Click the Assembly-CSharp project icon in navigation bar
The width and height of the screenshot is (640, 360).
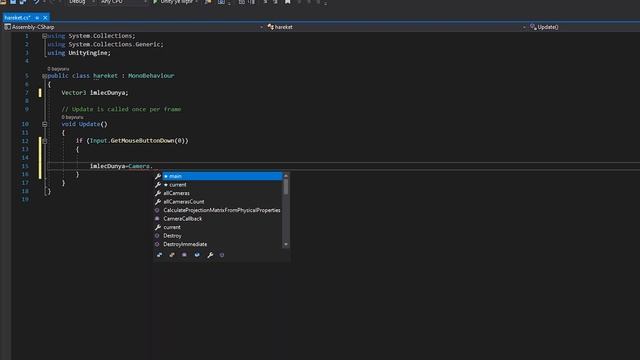(7, 27)
